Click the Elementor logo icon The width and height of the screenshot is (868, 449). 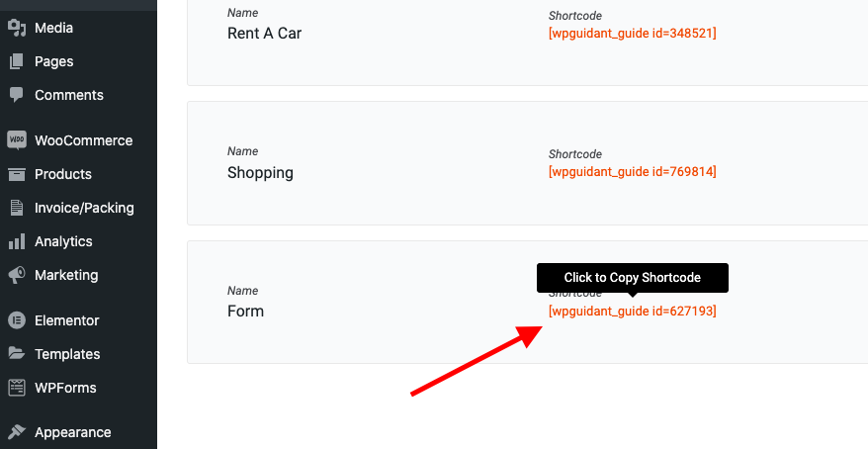coord(16,320)
